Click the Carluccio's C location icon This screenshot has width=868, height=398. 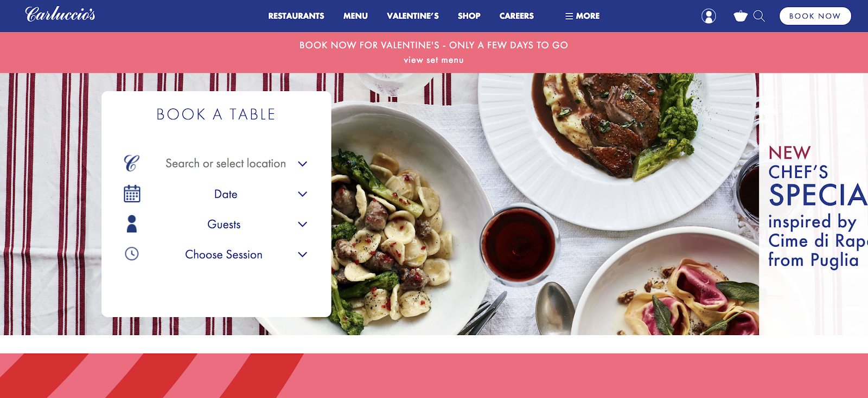131,163
